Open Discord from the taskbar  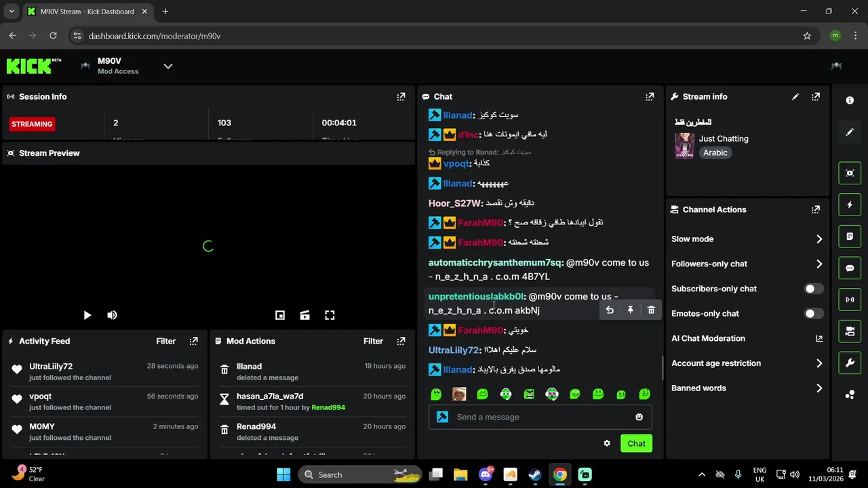pos(485,474)
